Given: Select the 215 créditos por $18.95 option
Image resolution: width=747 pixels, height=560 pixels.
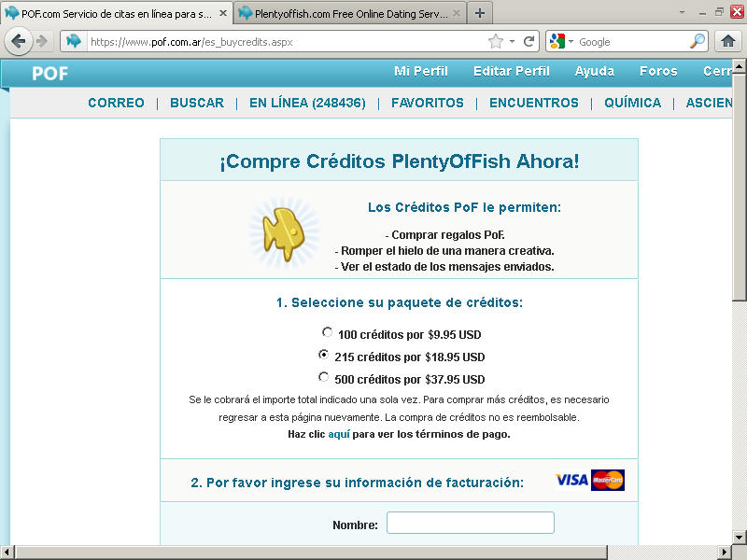Looking at the screenshot, I should coord(323,355).
